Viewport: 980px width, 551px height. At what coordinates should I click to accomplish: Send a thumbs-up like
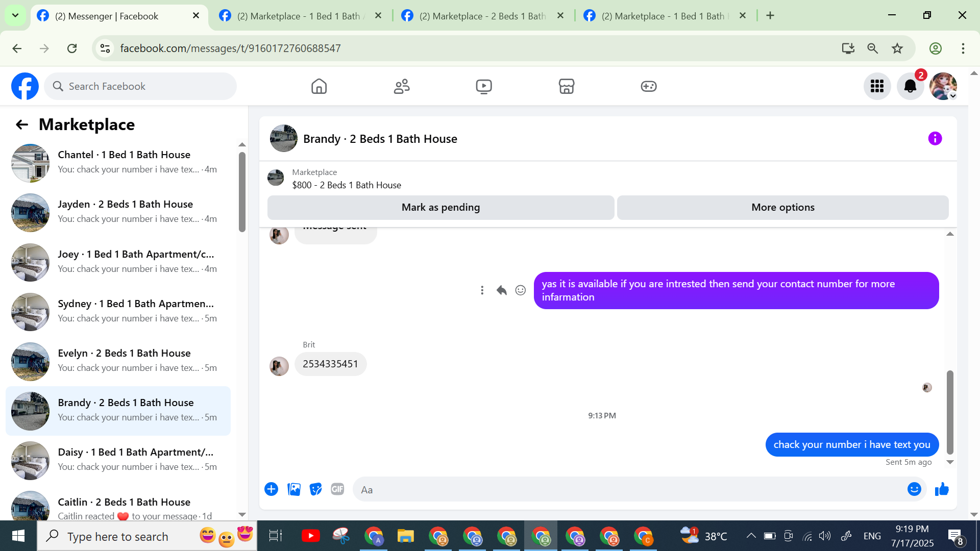coord(942,489)
